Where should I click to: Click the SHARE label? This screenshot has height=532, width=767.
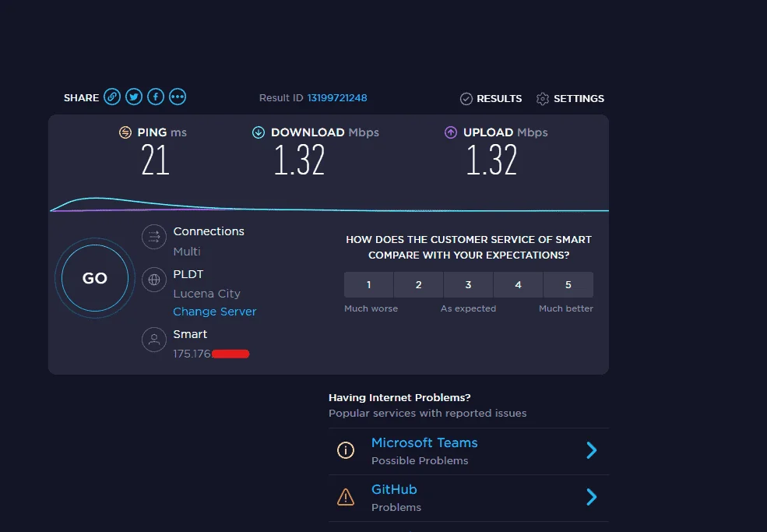point(81,98)
